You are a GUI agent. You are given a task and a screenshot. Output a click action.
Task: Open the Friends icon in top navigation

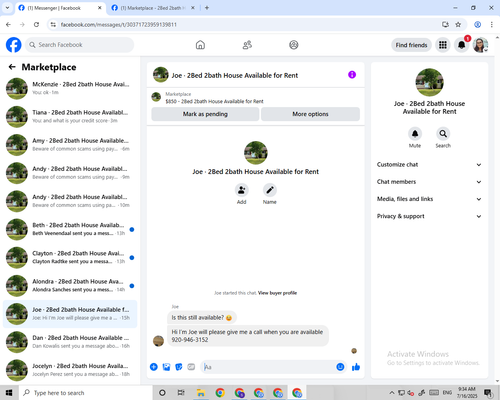coord(247,45)
